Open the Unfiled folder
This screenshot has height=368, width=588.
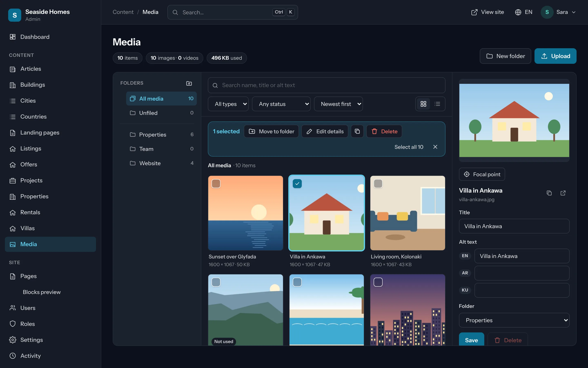[161, 113]
